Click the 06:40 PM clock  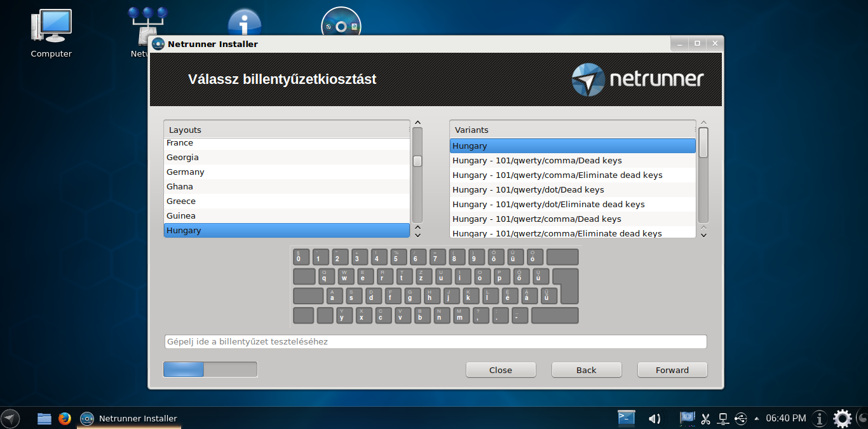(x=786, y=418)
